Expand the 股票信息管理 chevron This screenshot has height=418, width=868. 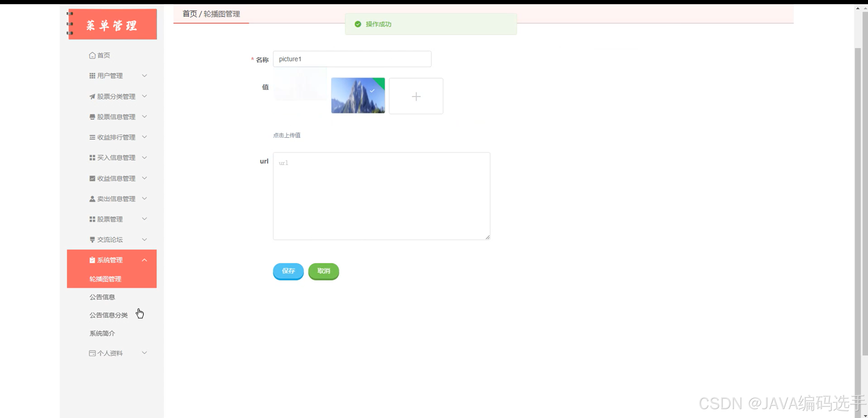click(145, 116)
